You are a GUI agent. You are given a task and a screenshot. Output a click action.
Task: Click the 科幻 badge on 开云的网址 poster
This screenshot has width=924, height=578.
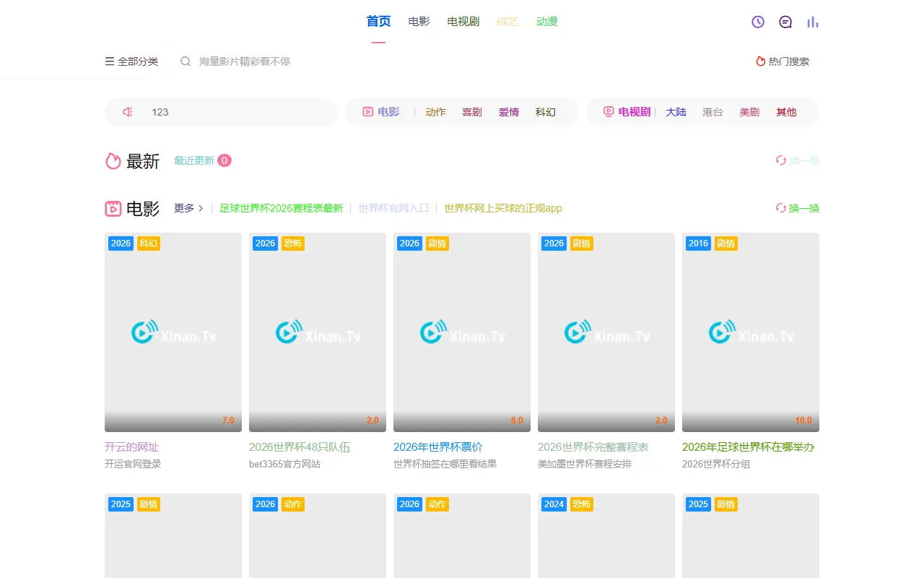(x=149, y=243)
